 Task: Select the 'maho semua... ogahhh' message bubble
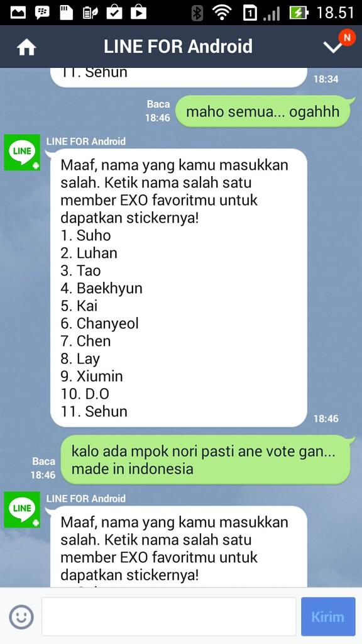tap(263, 111)
